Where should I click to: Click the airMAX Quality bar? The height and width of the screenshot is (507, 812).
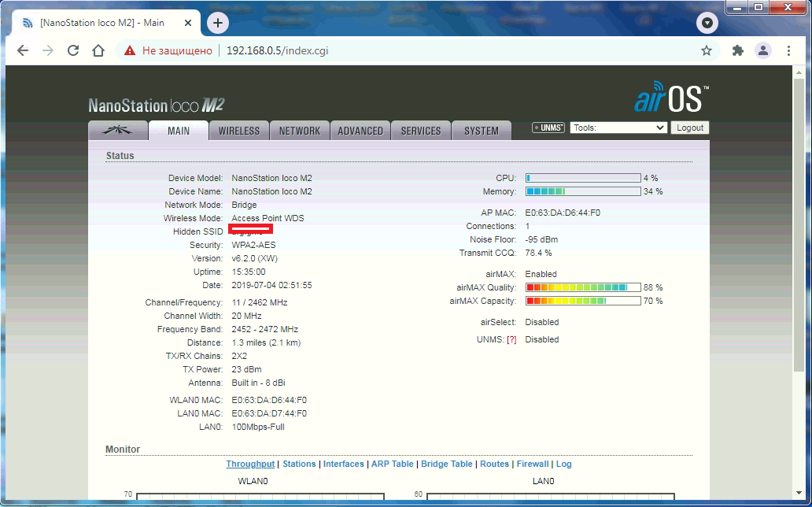point(583,287)
